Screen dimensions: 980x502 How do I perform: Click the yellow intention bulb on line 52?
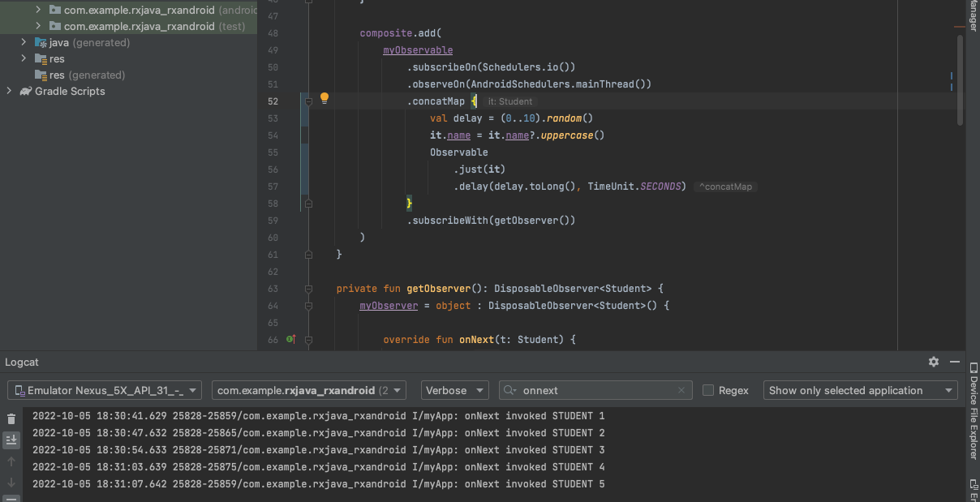(325, 97)
